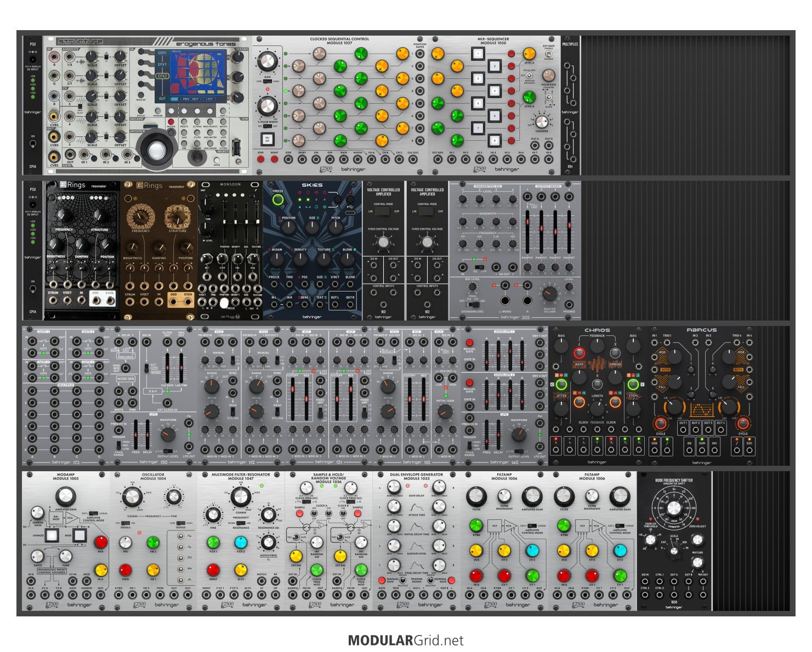812x652 pixels.
Task: Flip the top-row PSU ON switch
Action: [33, 144]
